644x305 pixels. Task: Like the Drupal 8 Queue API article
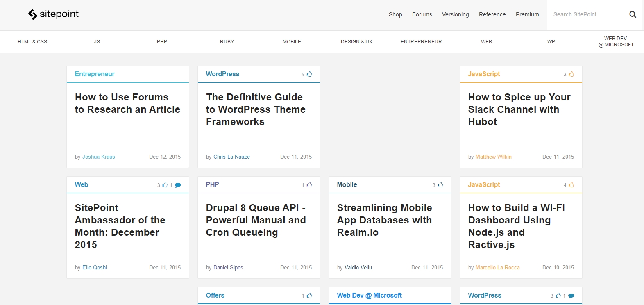tap(309, 185)
